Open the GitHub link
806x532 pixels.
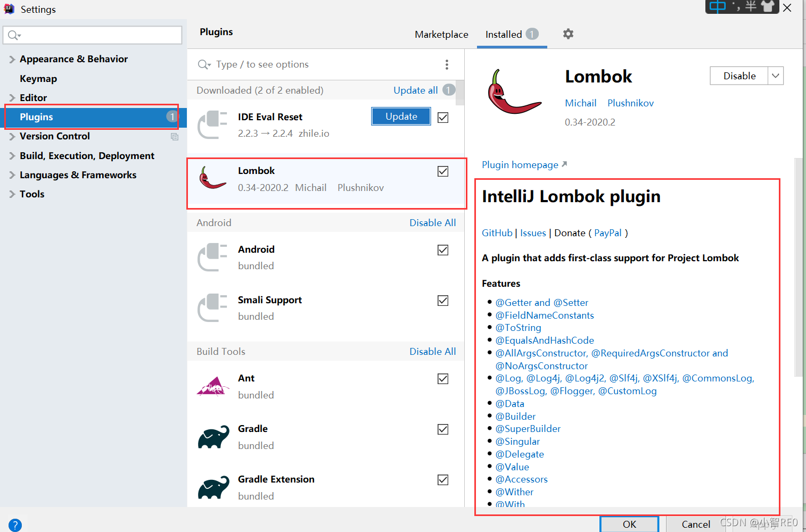(497, 233)
